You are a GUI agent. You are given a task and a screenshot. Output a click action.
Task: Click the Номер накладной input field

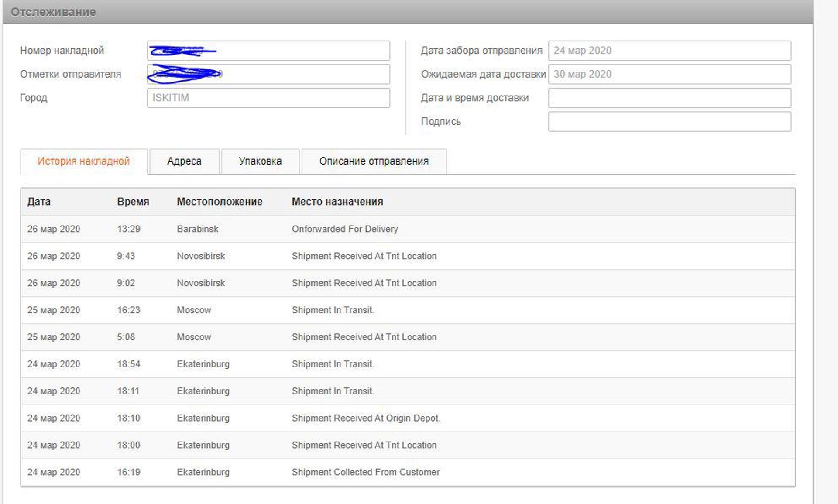click(268, 51)
